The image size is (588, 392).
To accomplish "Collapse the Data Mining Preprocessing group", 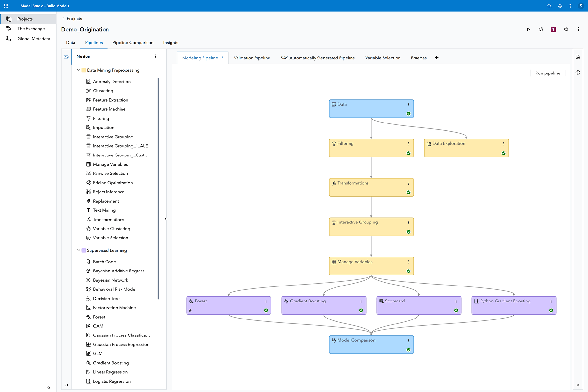I will [x=78, y=70].
